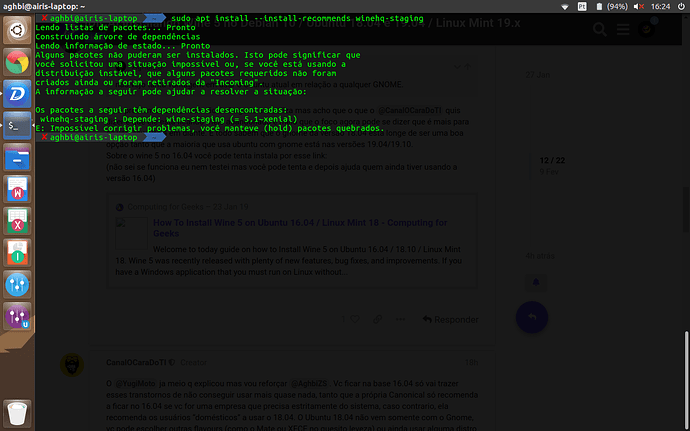The width and height of the screenshot is (690, 431).
Task: Launch Google Chrome from the dock
Action: coord(17,62)
